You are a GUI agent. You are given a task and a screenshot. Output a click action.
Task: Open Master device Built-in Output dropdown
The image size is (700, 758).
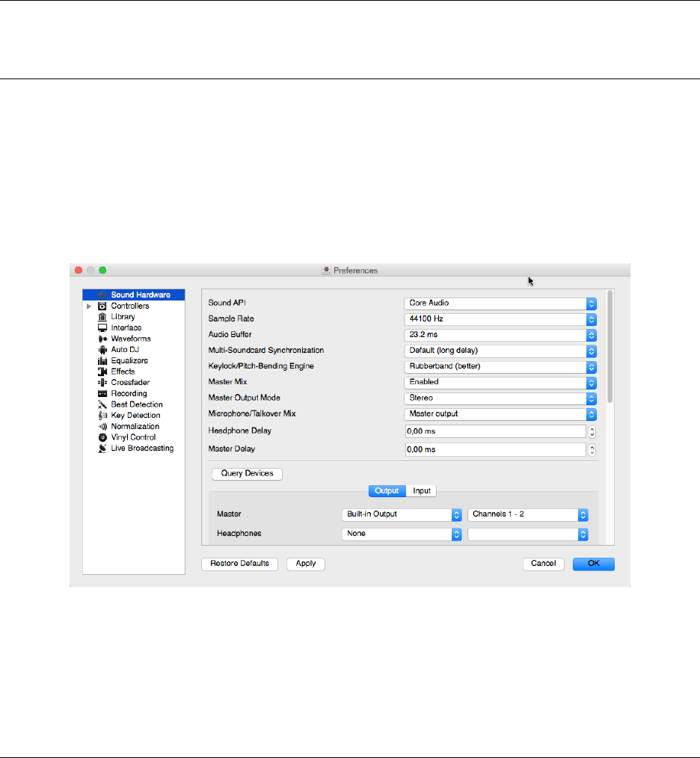402,514
